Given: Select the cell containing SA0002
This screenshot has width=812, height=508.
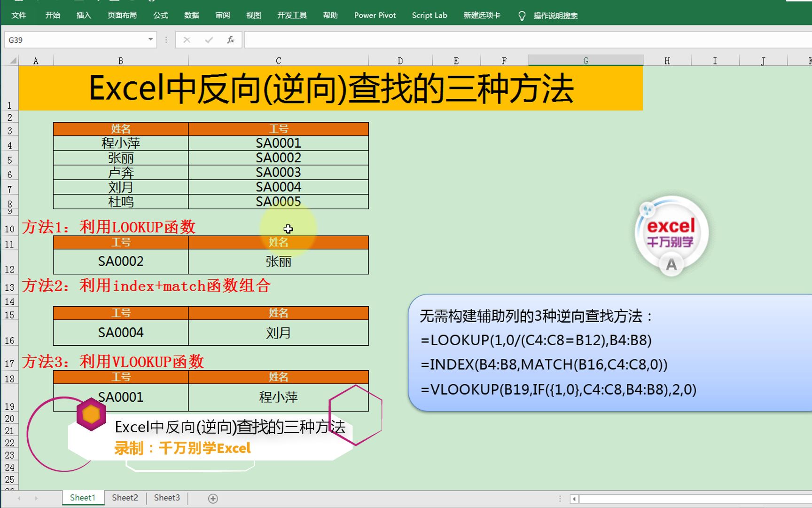Looking at the screenshot, I should 120,261.
